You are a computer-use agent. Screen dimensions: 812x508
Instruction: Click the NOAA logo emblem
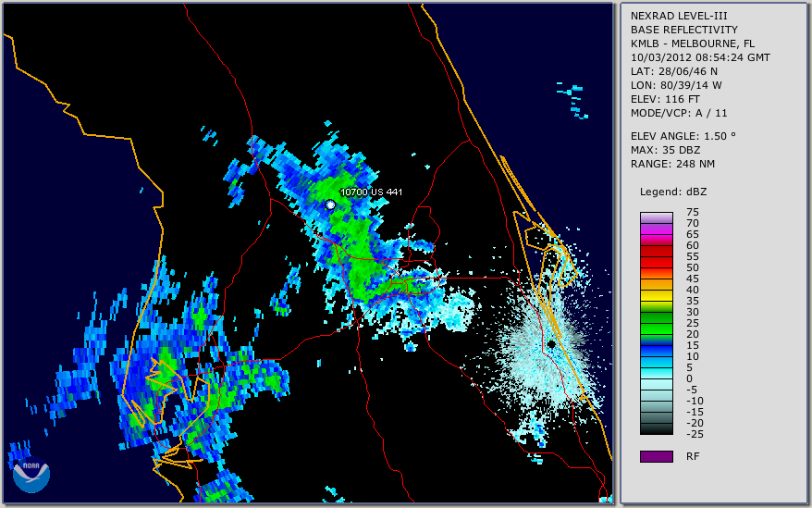(31, 475)
